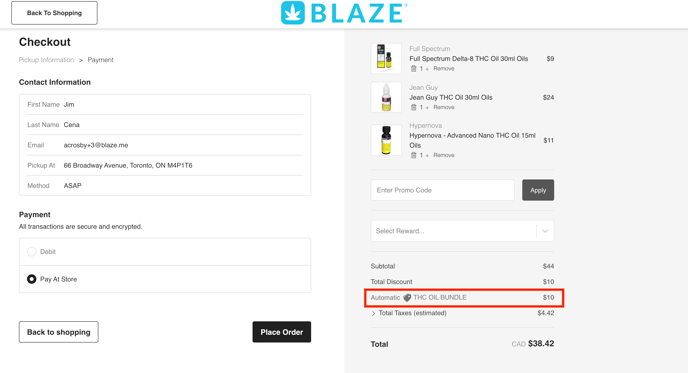The image size is (688, 373).
Task: Click trash icon for Hypernova Nano THC Oil
Action: pos(413,155)
